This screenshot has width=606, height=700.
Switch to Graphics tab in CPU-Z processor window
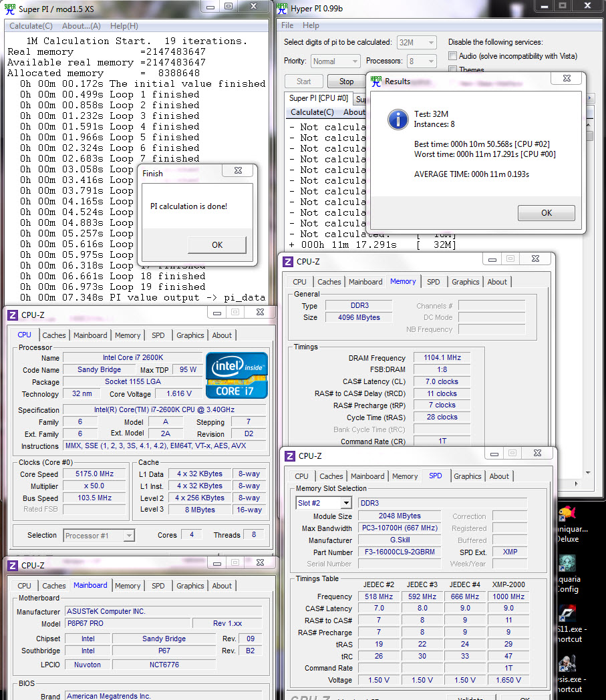click(190, 335)
